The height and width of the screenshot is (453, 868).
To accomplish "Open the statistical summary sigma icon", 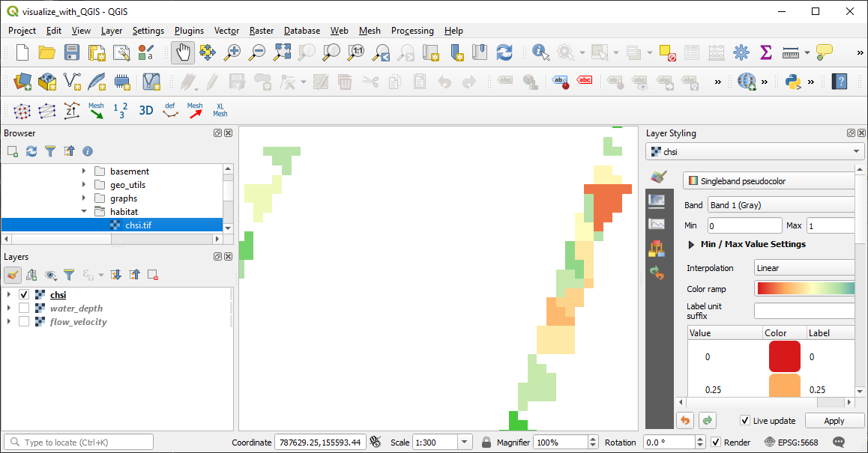I will (x=765, y=52).
